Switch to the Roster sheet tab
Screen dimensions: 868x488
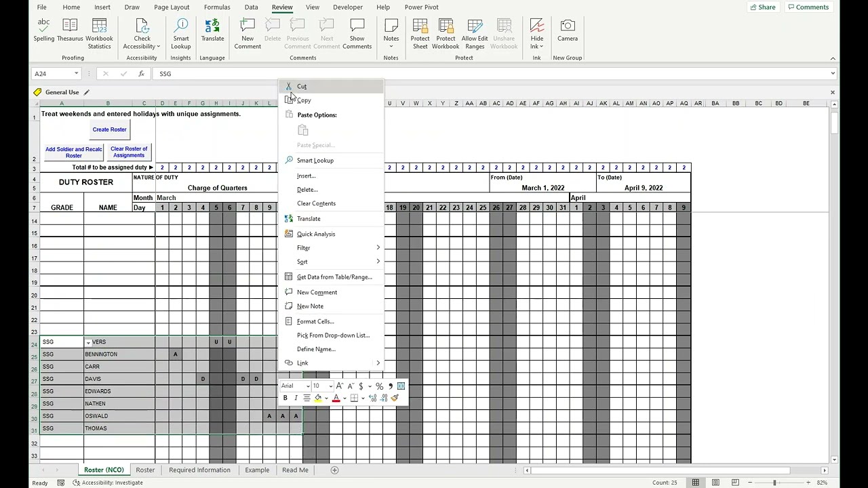[145, 470]
